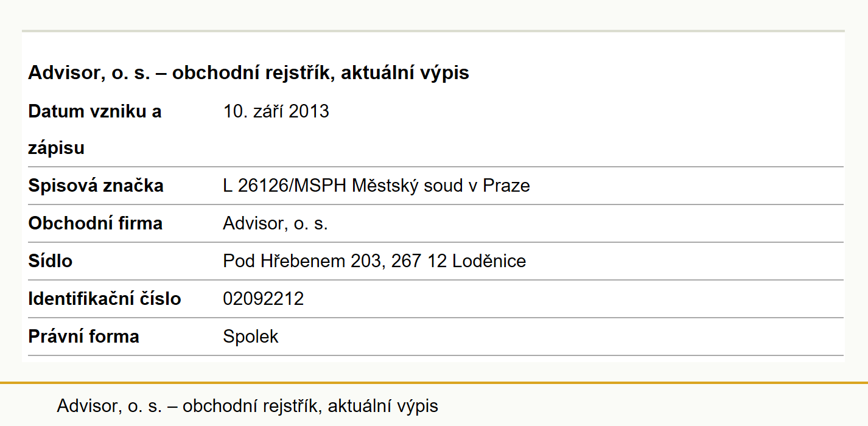Click the company name value 'Advisor, o. s.' in the table

pyautogui.click(x=275, y=223)
